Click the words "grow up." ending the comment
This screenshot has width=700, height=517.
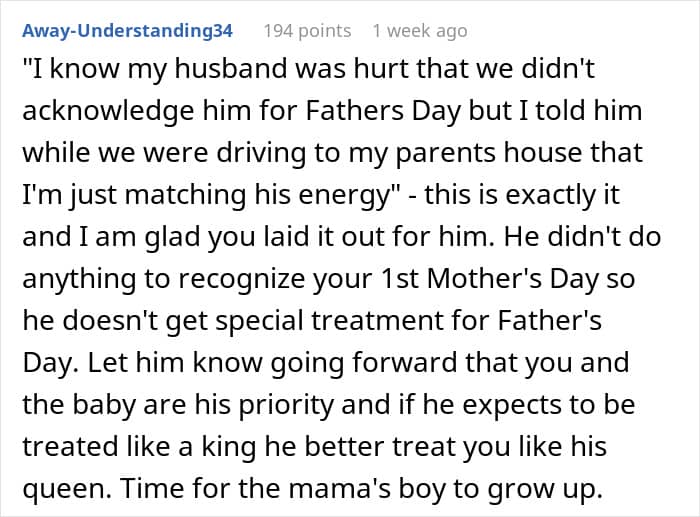(x=545, y=489)
